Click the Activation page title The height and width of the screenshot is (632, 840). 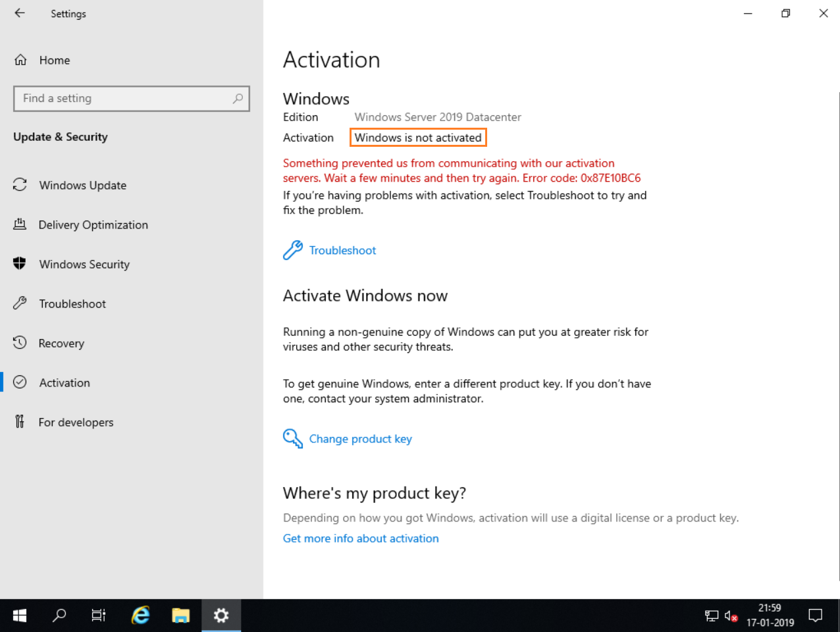click(332, 60)
